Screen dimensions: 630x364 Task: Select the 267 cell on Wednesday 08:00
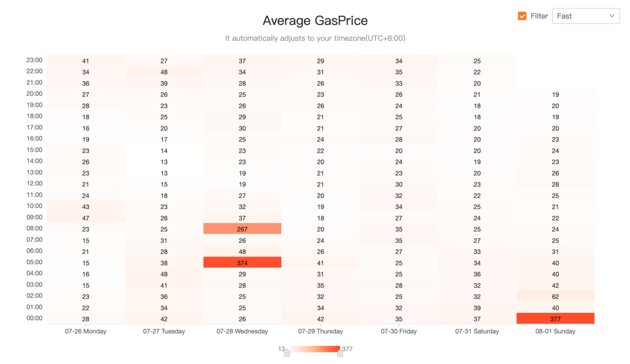(242, 229)
